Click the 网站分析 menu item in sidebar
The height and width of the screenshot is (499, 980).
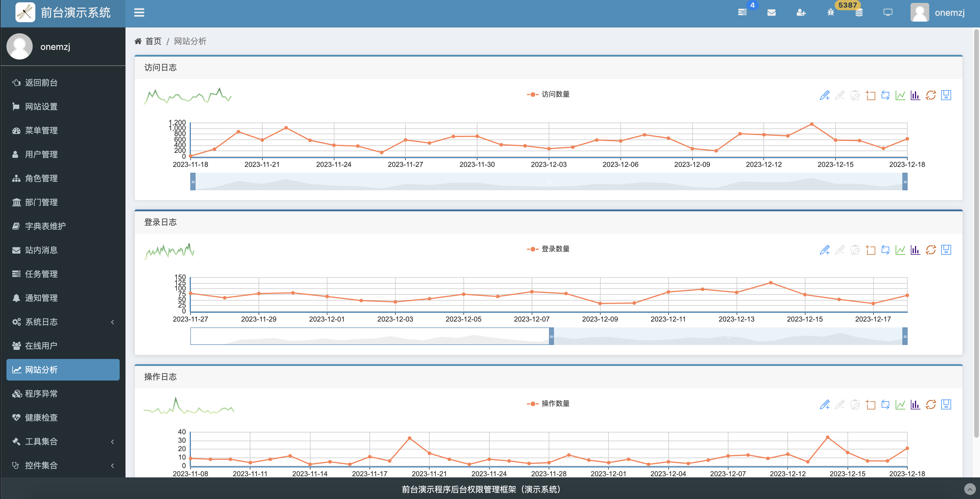click(62, 370)
